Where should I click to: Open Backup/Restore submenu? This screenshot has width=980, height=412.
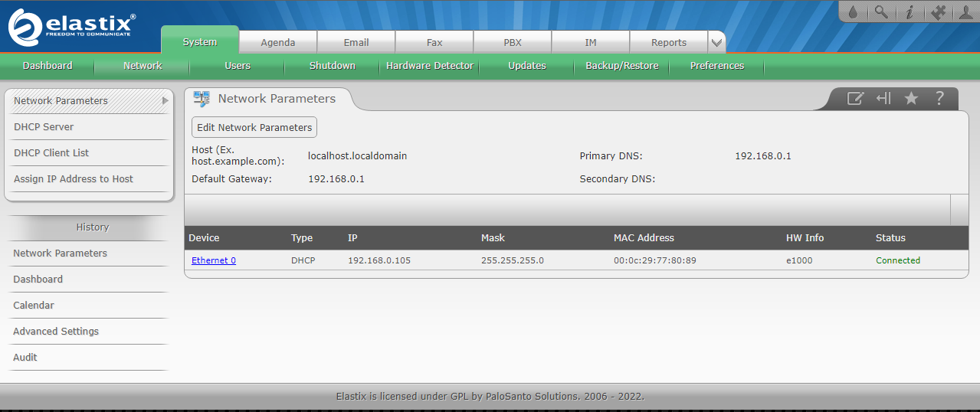(622, 66)
